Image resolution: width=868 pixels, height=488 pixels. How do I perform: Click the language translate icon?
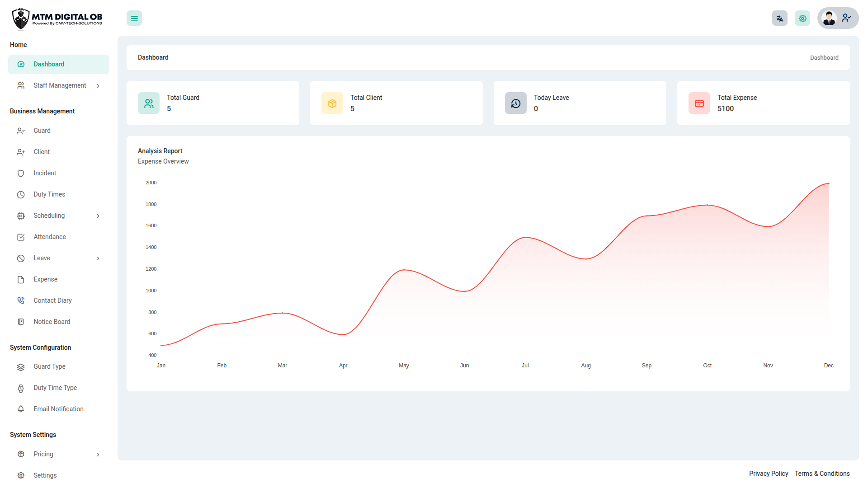[779, 19]
